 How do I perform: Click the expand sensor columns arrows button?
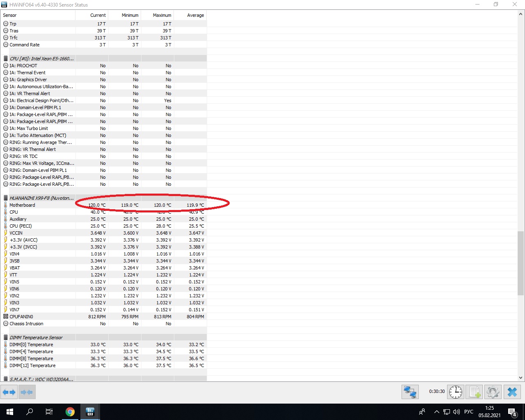pos(9,392)
